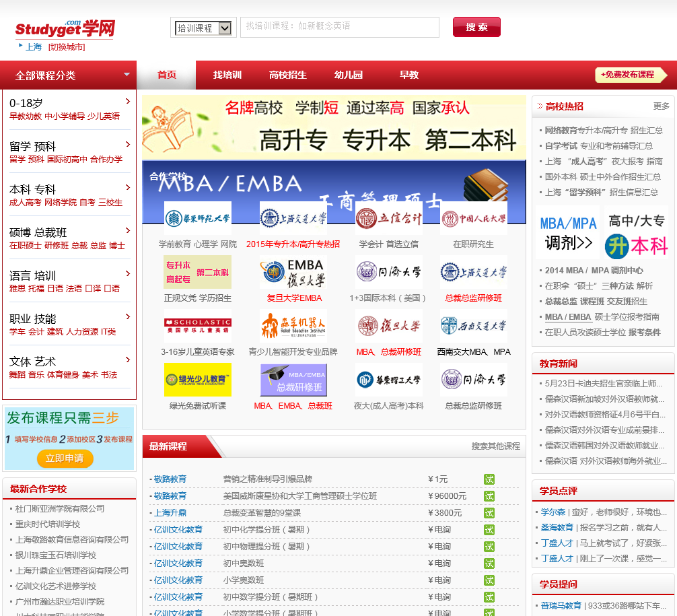Click the MBA/EMBA 总裁研修班 graduation cap image

click(x=293, y=380)
